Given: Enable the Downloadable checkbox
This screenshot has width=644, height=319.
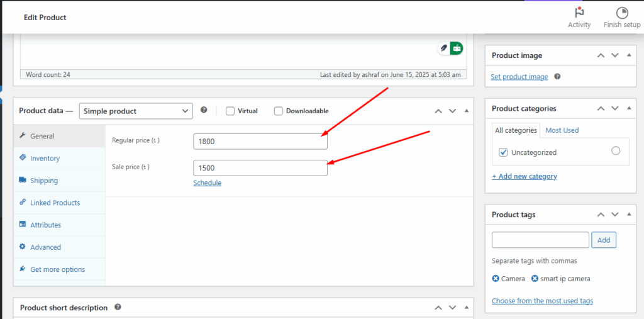Looking at the screenshot, I should pyautogui.click(x=279, y=111).
